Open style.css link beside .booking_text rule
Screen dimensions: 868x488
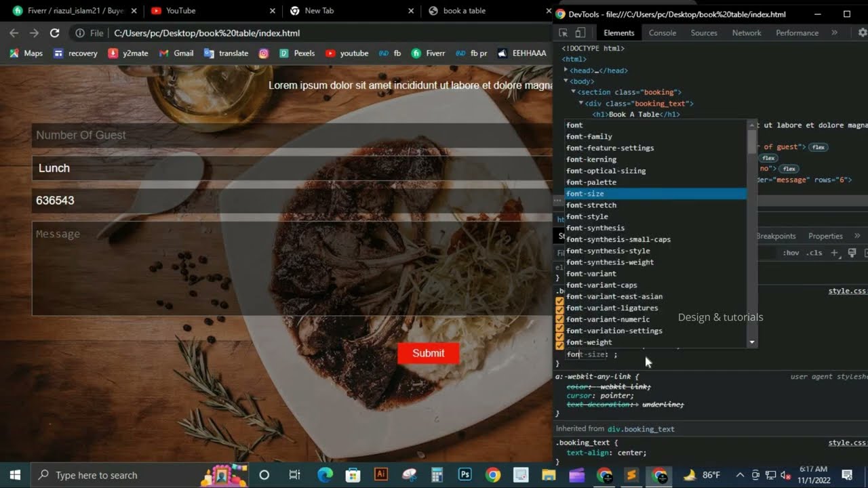pos(848,443)
